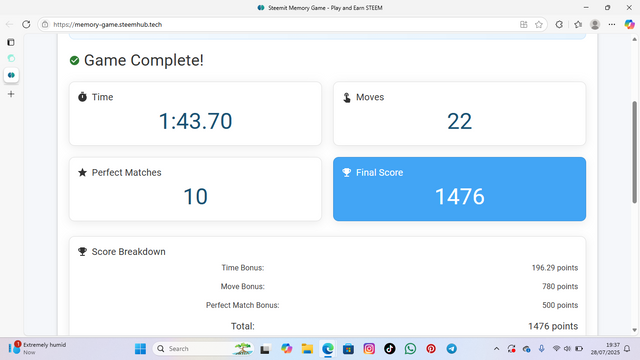The height and width of the screenshot is (360, 640).
Task: Click the Moves pointer icon
Action: click(x=347, y=97)
